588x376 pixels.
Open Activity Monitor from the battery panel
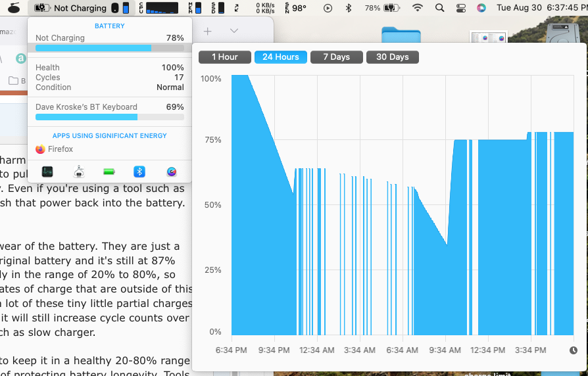click(47, 172)
